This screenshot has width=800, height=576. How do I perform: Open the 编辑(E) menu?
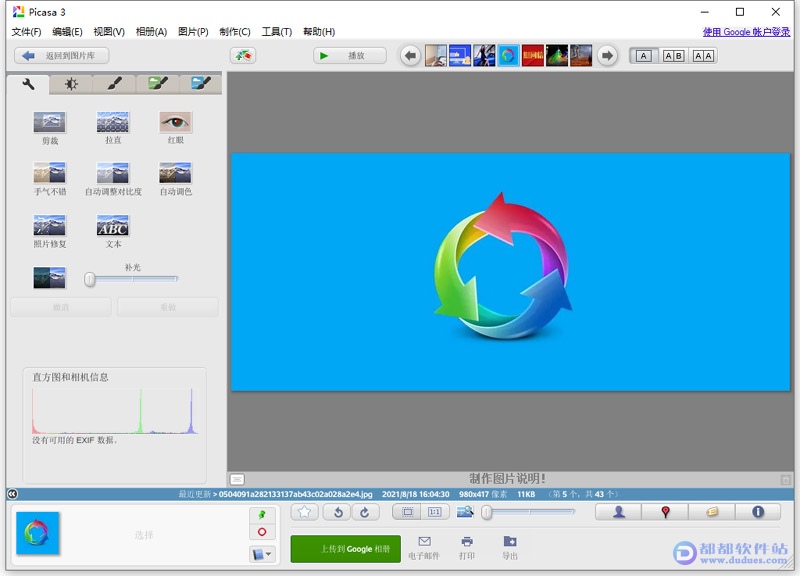67,32
